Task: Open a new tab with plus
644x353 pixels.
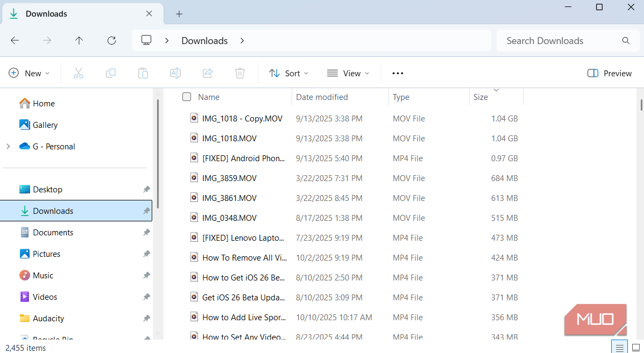Action: click(x=179, y=14)
